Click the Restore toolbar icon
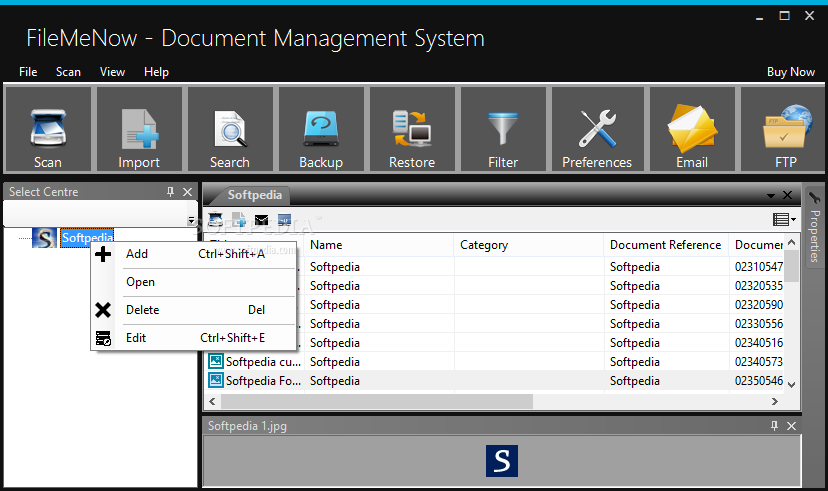This screenshot has width=828, height=491. pyautogui.click(x=412, y=129)
